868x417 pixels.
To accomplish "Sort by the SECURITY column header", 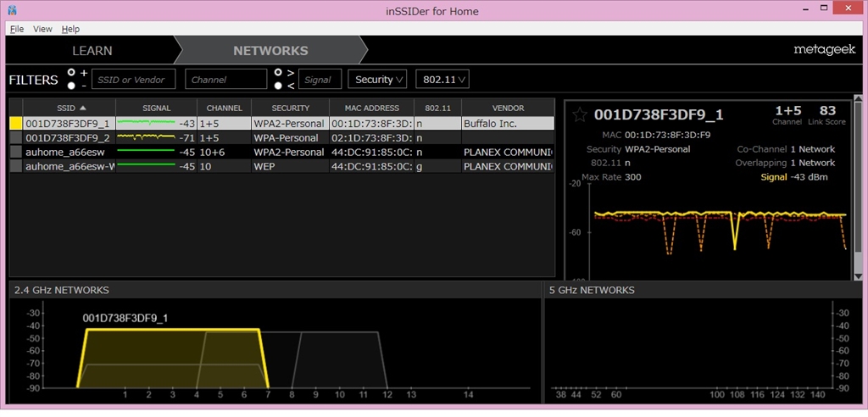I will [291, 108].
